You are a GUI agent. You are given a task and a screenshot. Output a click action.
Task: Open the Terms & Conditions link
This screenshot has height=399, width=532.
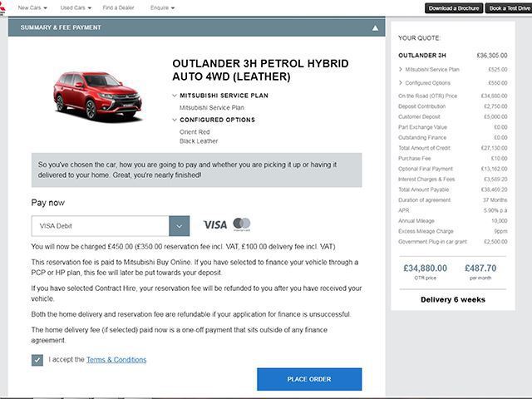116,360
